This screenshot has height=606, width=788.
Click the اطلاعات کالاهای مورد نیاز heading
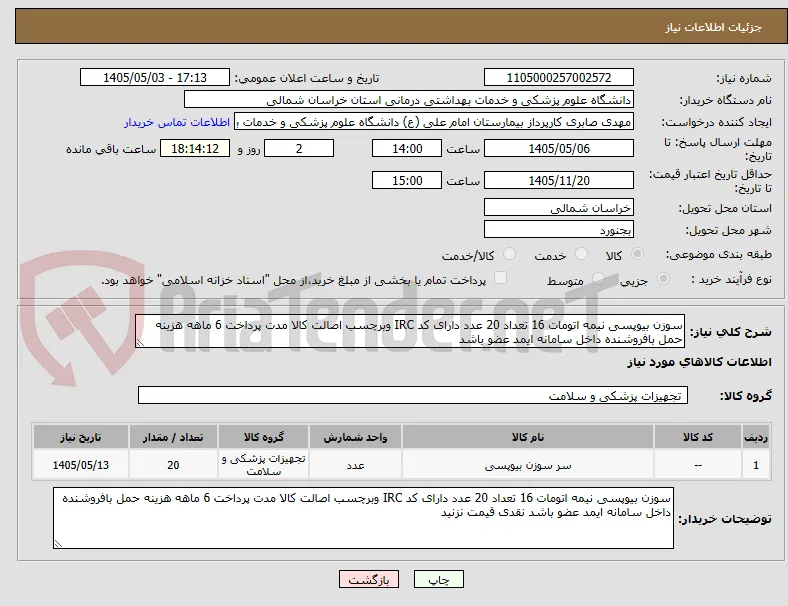pos(699,362)
